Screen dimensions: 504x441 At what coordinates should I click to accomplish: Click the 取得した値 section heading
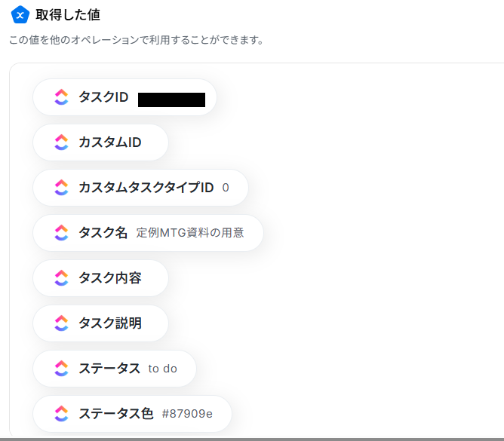coord(68,14)
